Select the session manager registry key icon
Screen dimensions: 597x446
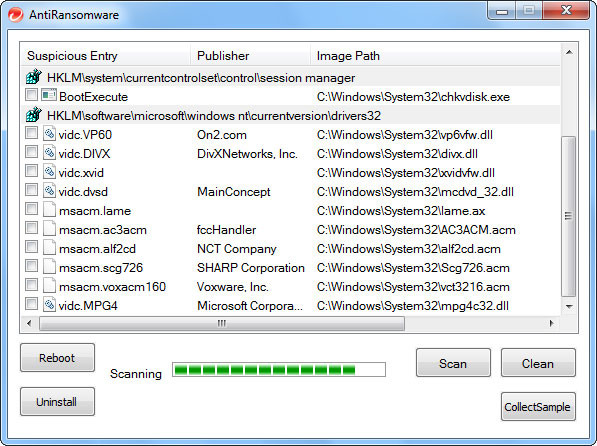click(34, 77)
